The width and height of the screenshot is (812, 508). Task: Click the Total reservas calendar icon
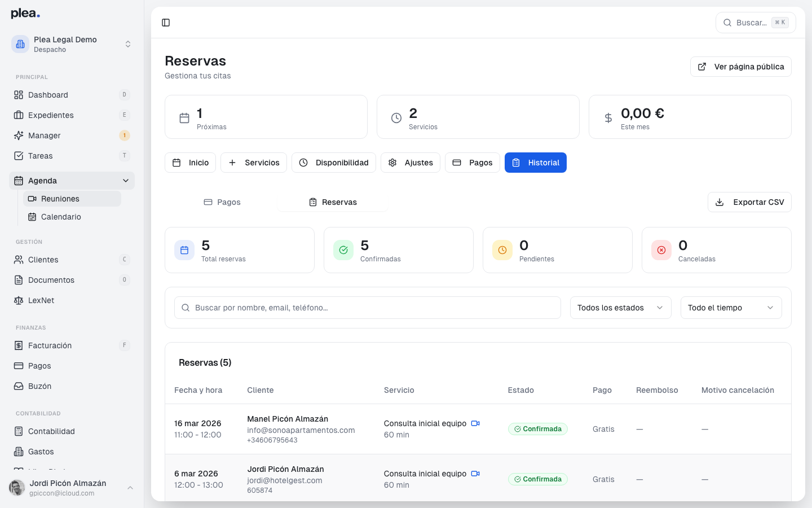184,250
